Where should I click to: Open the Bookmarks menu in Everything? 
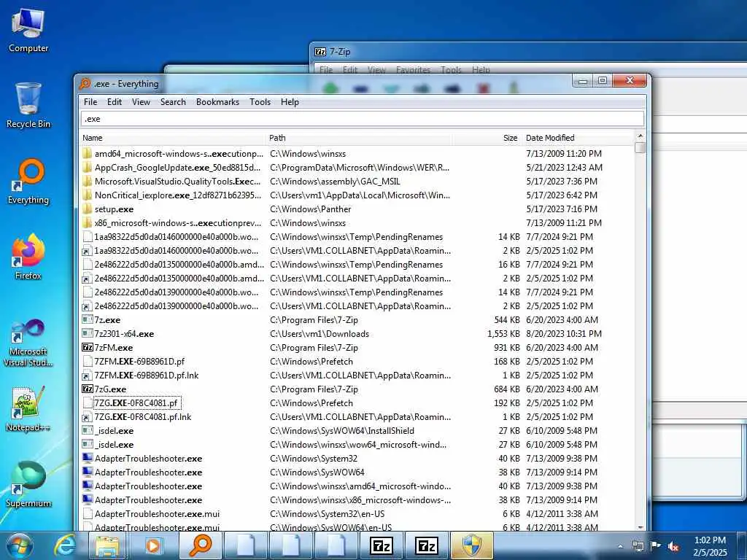(217, 102)
